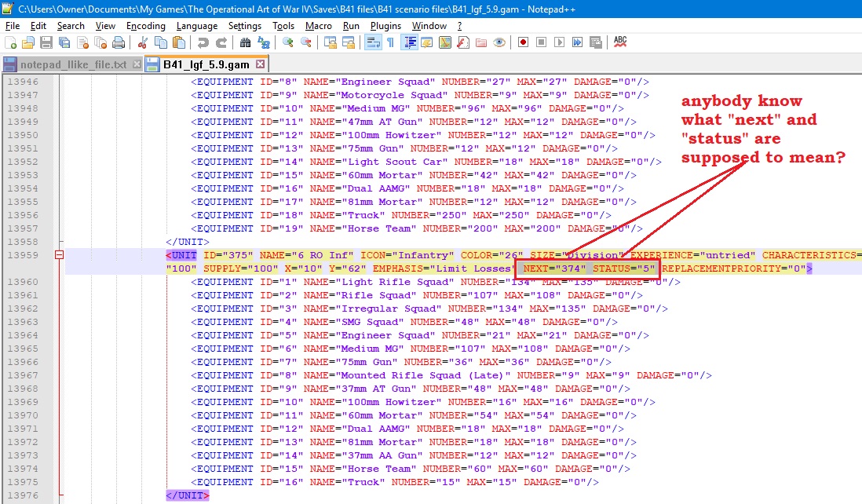
Task: Click the New file toolbar icon
Action: (x=10, y=42)
